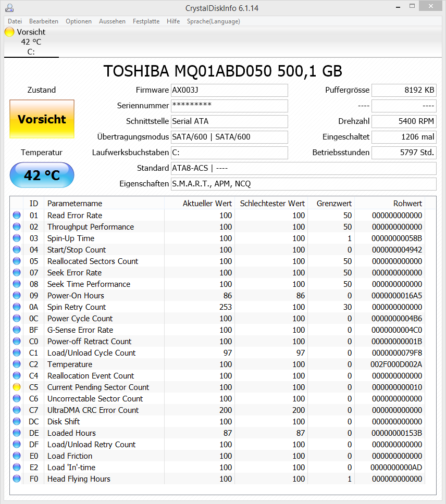Image resolution: width=446 pixels, height=504 pixels.
Task: Open the Hilfe menu
Action: pos(174,21)
